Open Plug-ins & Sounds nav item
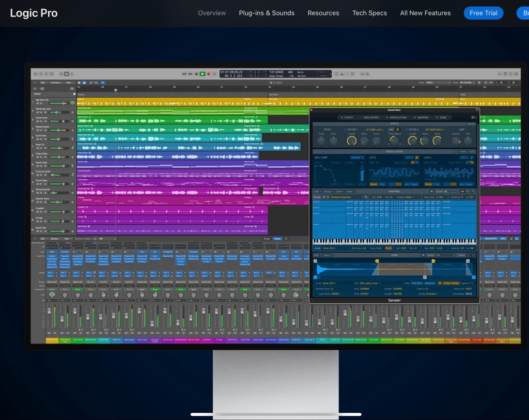The height and width of the screenshot is (420, 529). (267, 13)
